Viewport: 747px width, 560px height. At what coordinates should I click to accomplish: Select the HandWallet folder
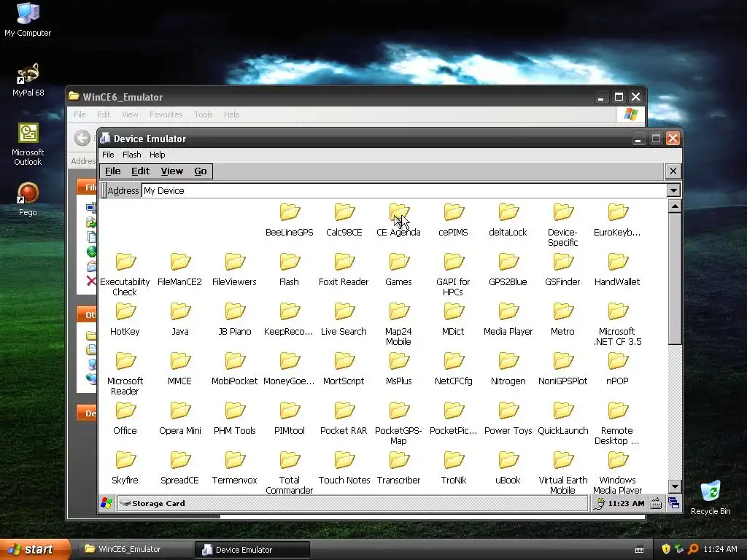(617, 270)
